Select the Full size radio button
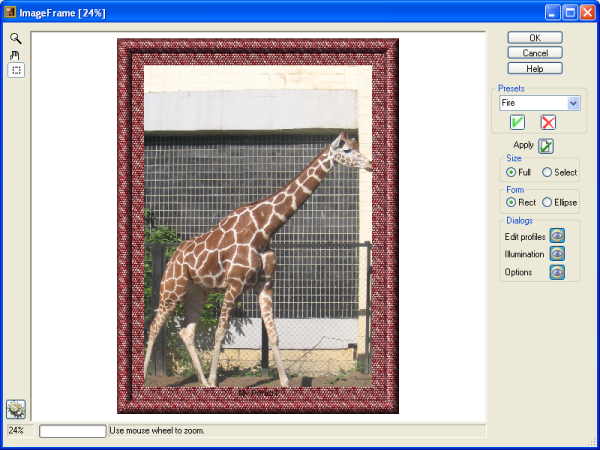 pos(511,172)
